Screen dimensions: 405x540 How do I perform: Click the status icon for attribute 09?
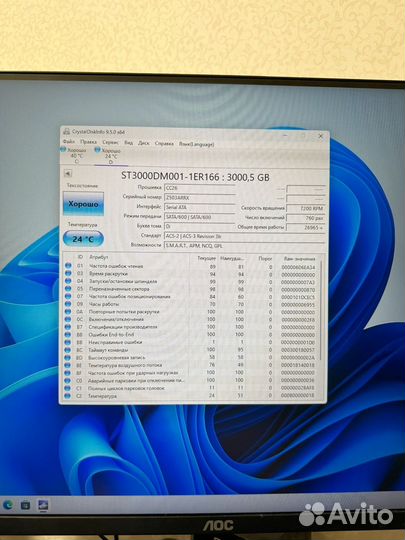coord(68,304)
